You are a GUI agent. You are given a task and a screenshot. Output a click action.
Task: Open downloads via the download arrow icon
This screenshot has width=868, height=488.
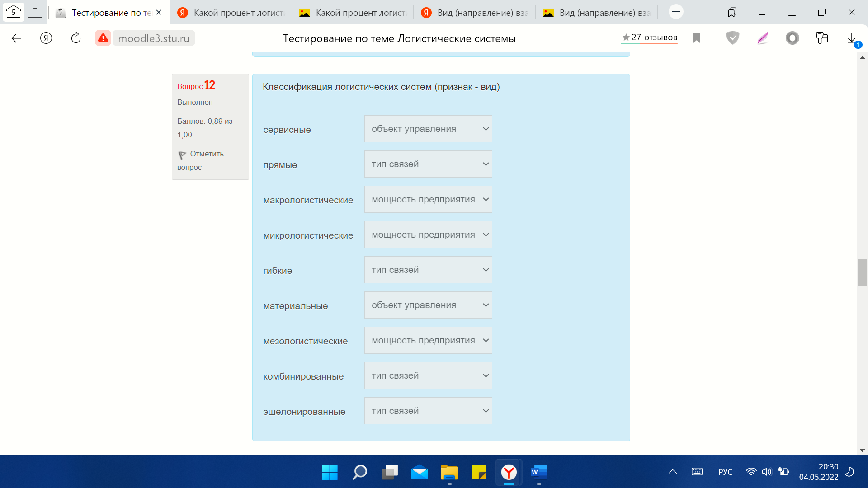[852, 38]
